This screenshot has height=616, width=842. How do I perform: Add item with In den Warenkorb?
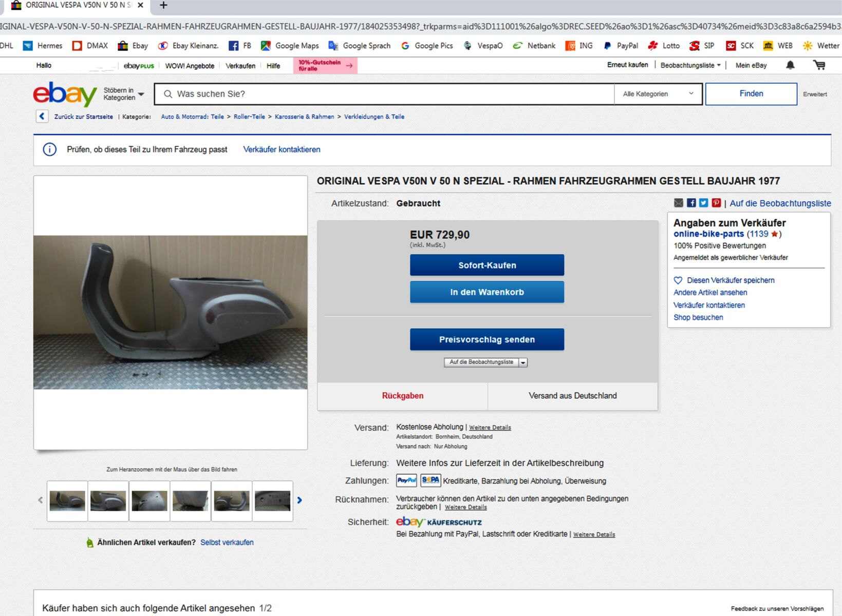pos(487,292)
